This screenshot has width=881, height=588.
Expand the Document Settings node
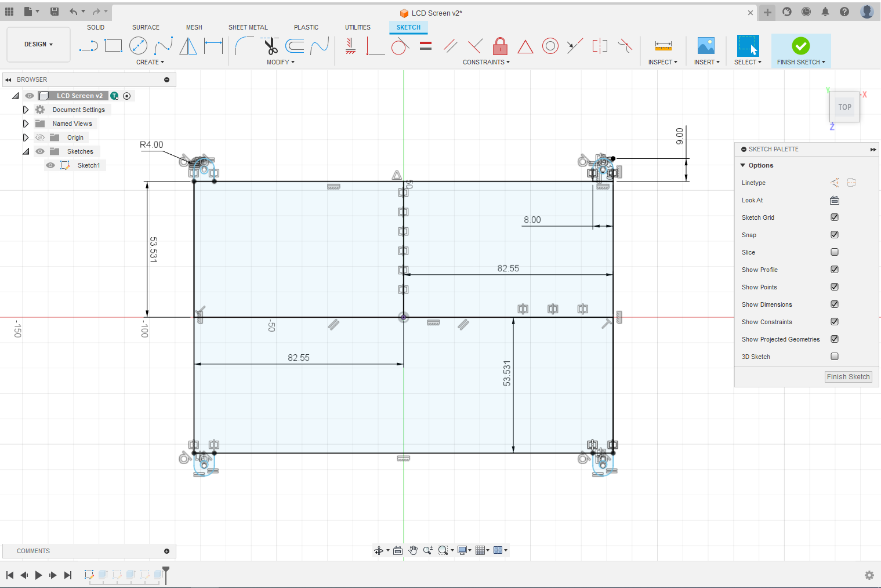(x=26, y=110)
